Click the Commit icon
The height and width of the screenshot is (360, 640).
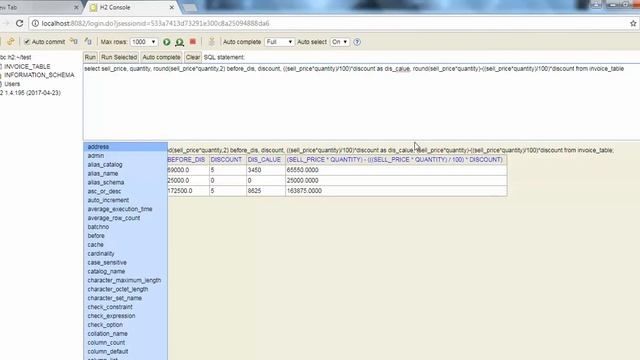click(x=88, y=42)
